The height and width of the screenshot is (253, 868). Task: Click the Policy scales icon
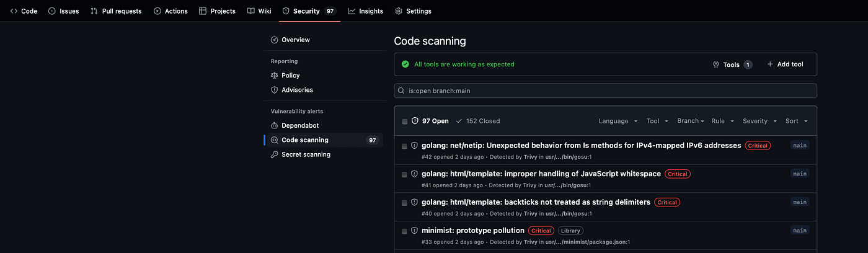(275, 75)
